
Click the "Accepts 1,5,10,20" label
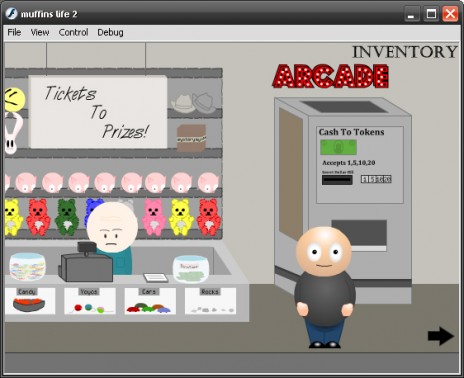click(x=349, y=163)
